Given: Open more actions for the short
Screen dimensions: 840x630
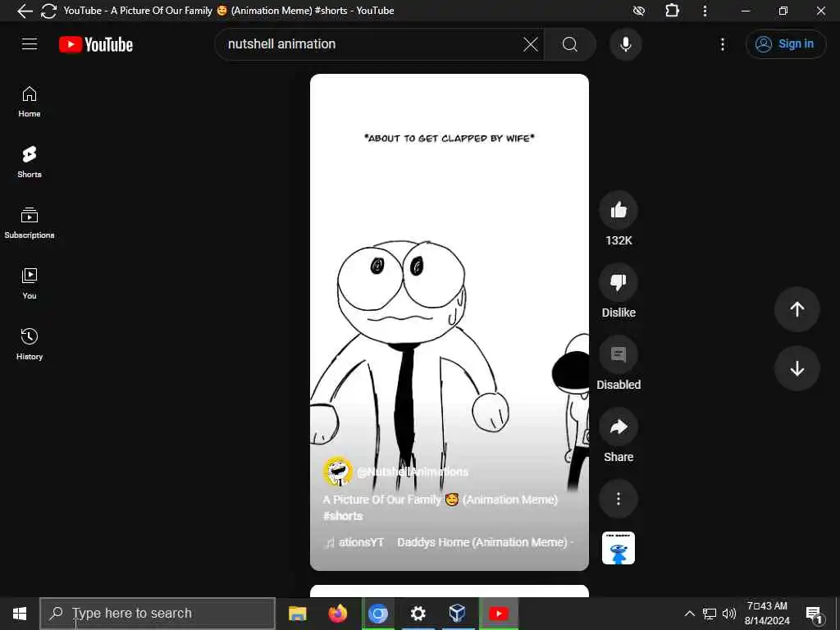Looking at the screenshot, I should tap(619, 499).
